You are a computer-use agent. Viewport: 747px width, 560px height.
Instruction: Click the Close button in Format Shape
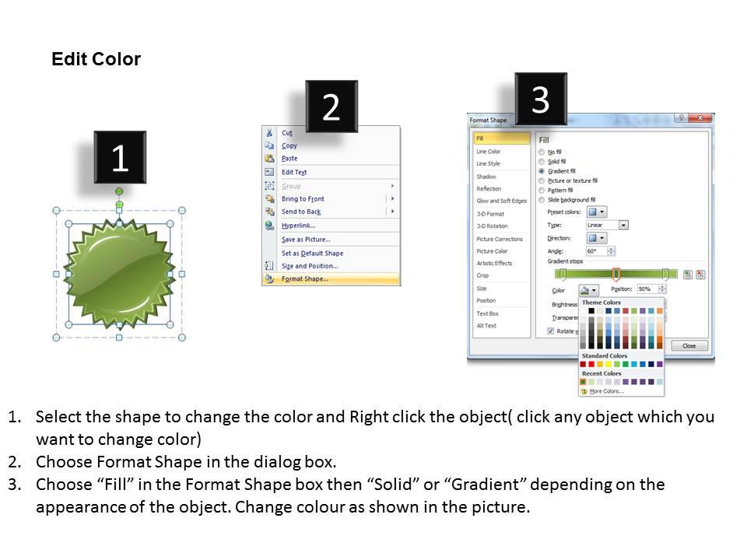point(689,345)
